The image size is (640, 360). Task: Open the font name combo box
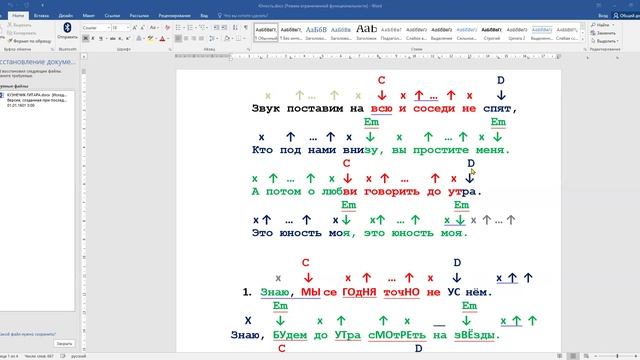click(96, 28)
